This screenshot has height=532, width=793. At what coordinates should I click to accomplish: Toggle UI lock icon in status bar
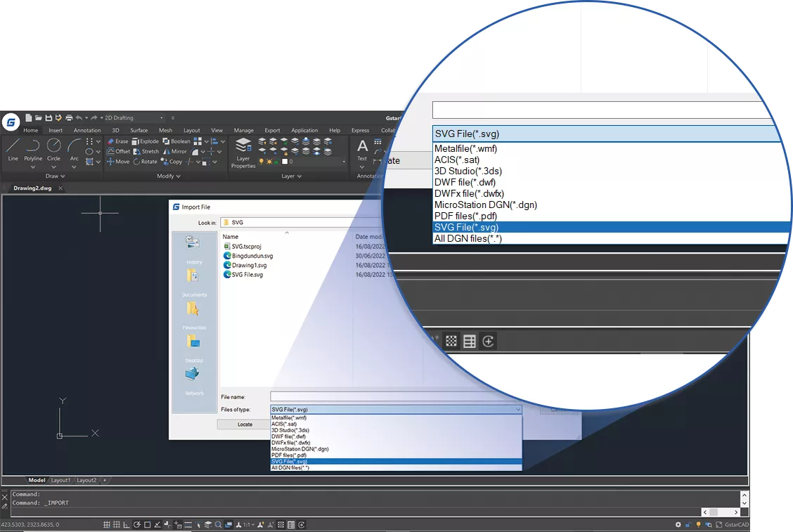tap(688, 525)
